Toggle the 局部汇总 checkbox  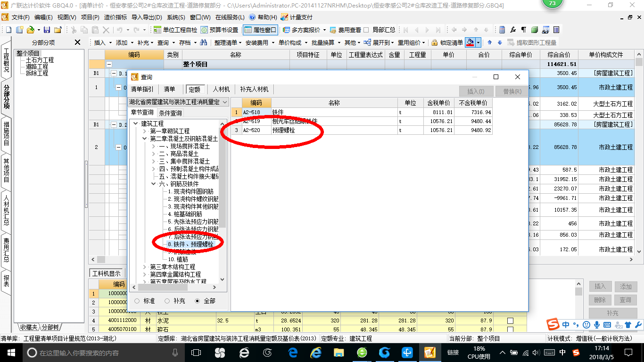[x=366, y=30]
